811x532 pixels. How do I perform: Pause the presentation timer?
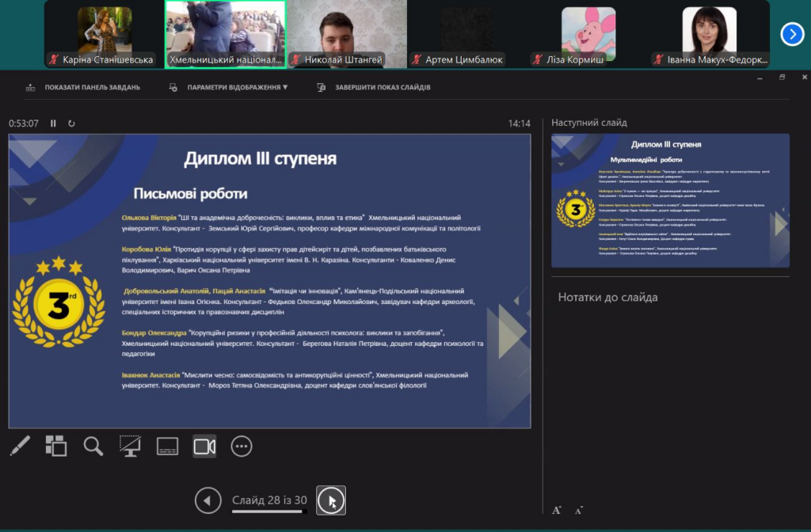tap(54, 123)
